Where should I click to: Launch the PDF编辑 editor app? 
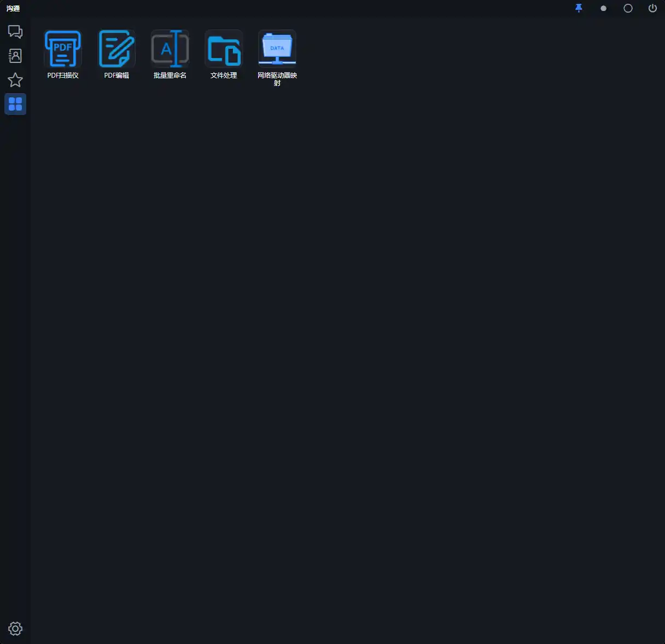coord(116,49)
